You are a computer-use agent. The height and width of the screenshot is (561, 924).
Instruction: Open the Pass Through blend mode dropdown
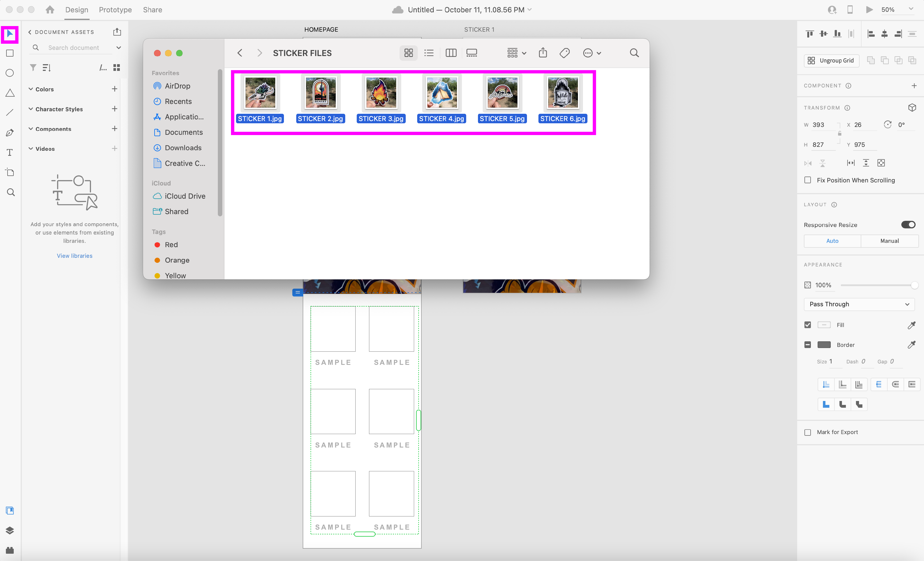(x=859, y=304)
